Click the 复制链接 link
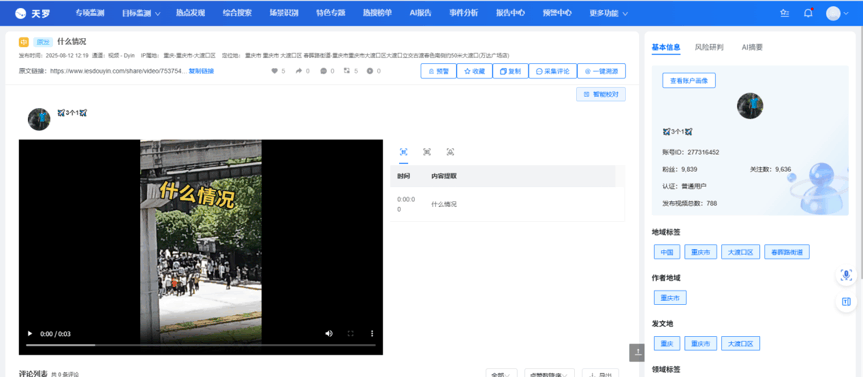This screenshot has width=863, height=377. pyautogui.click(x=201, y=71)
